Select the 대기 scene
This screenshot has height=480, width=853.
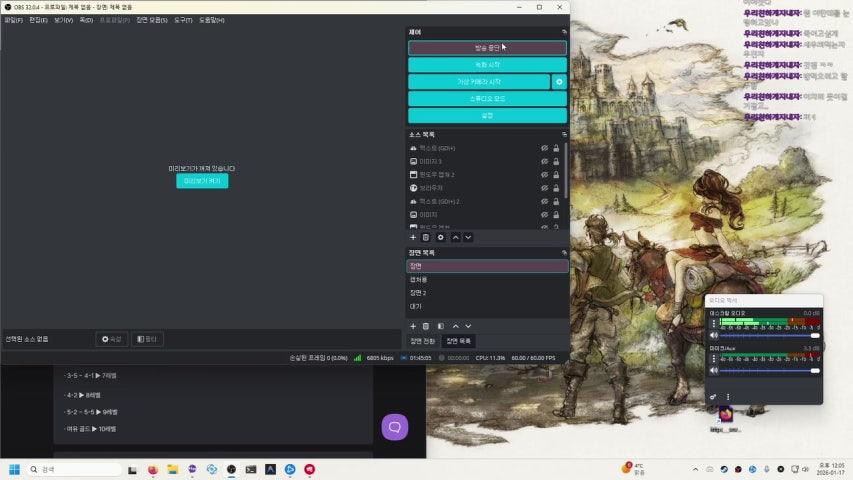click(487, 306)
